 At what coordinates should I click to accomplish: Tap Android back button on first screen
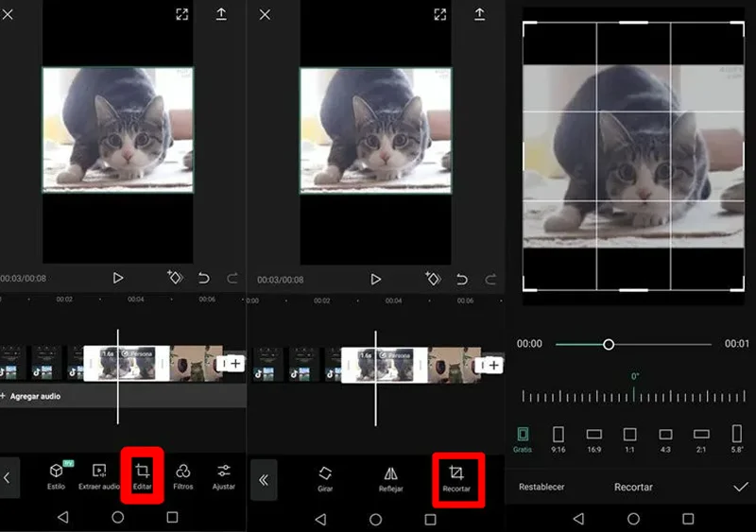62,517
